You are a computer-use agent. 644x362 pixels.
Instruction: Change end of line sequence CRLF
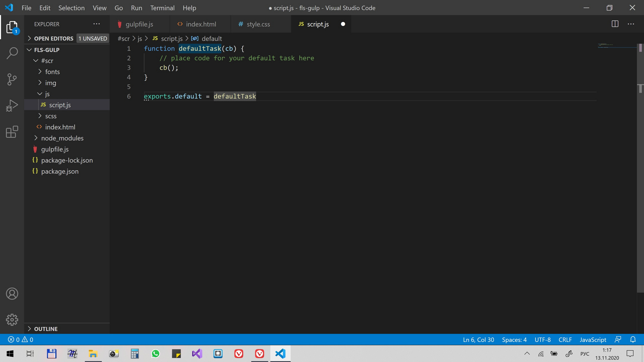tap(565, 340)
